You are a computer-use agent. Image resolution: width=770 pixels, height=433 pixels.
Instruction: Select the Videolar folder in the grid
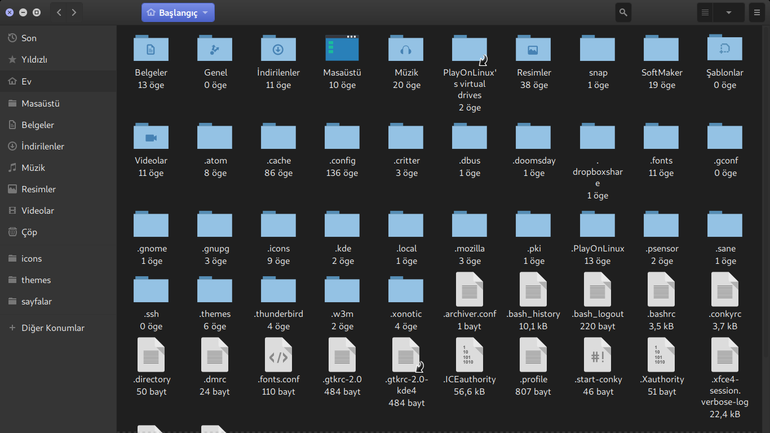(151, 136)
